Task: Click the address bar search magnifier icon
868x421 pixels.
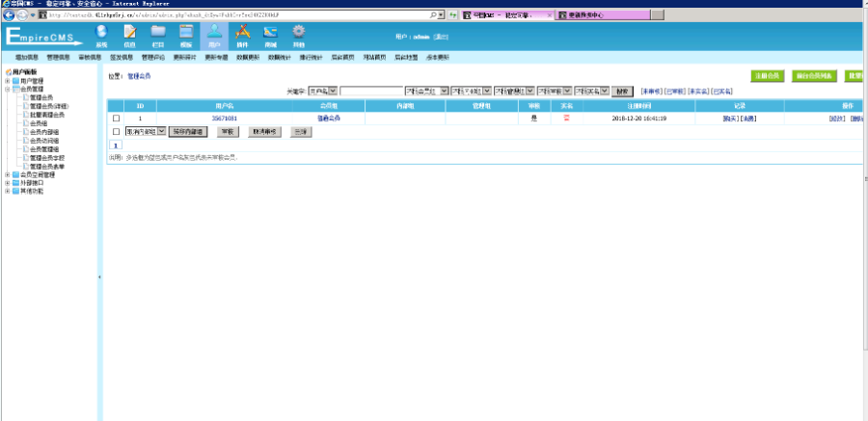Action: click(432, 15)
